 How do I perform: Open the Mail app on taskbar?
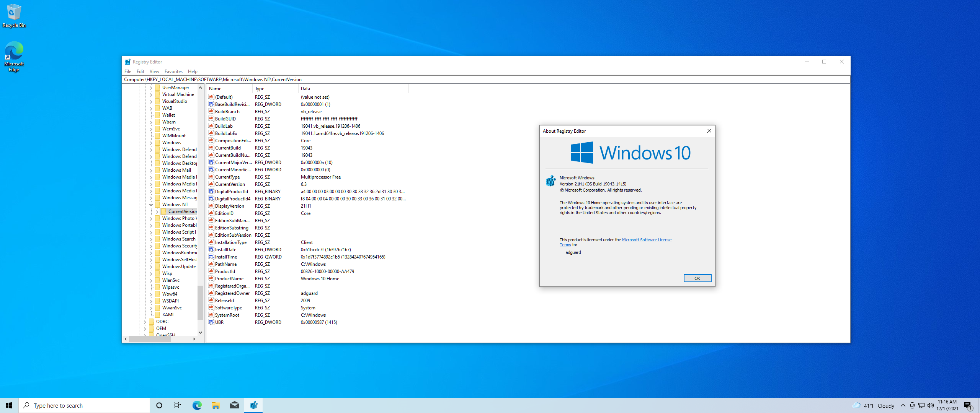pyautogui.click(x=235, y=405)
